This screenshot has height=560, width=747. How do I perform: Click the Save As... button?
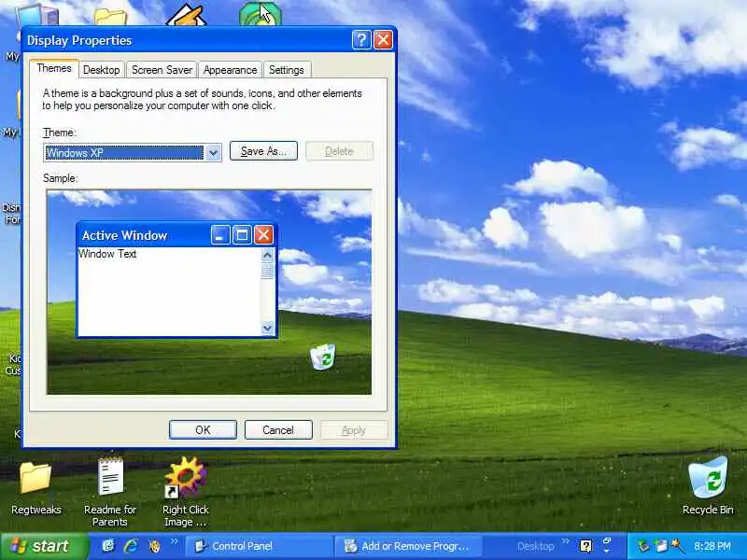click(263, 151)
